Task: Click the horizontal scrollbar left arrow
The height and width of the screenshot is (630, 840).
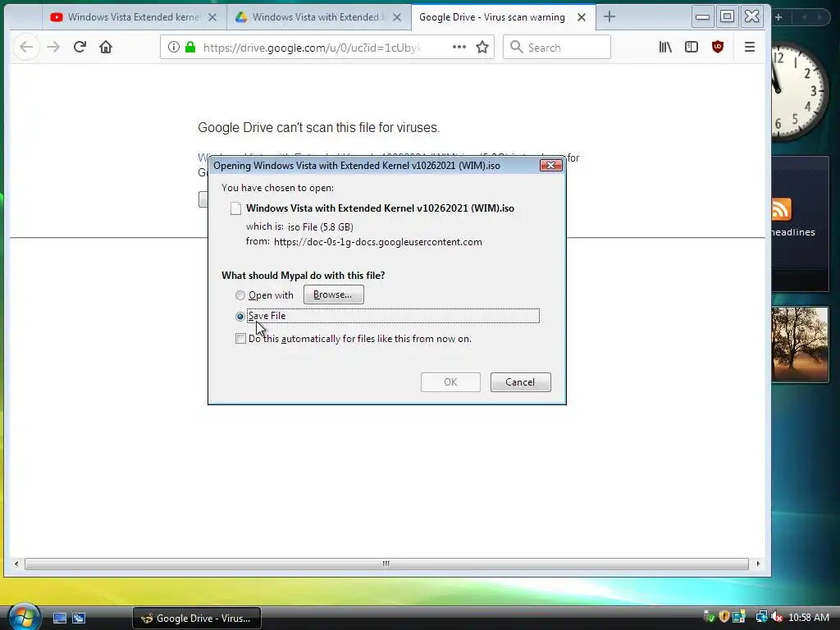Action: 16,564
